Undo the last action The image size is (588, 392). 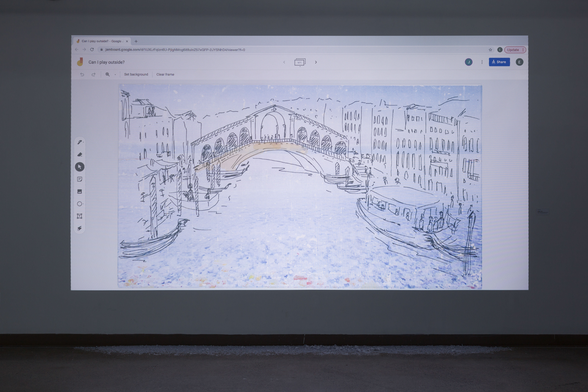(82, 74)
